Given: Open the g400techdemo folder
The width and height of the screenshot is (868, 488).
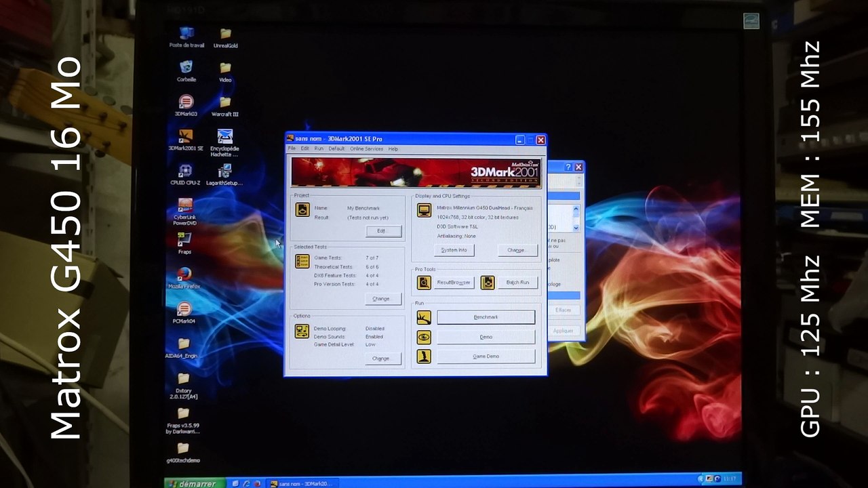Looking at the screenshot, I should pyautogui.click(x=183, y=453).
